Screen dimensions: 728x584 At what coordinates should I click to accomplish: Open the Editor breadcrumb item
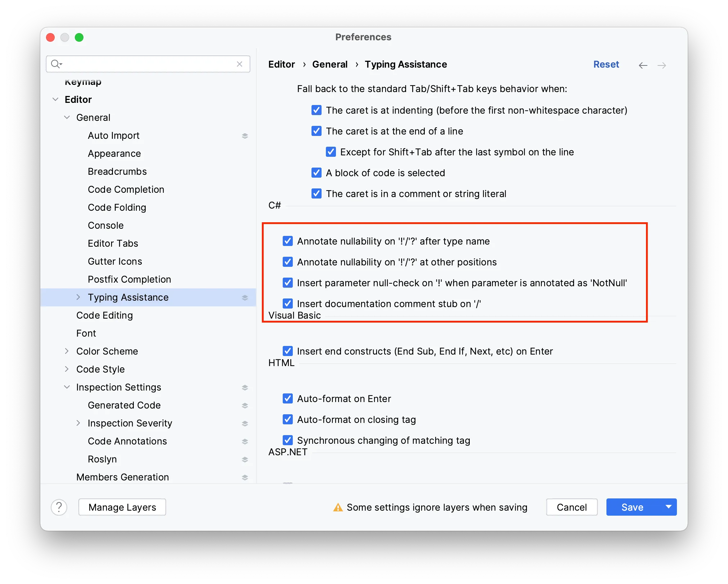click(281, 64)
